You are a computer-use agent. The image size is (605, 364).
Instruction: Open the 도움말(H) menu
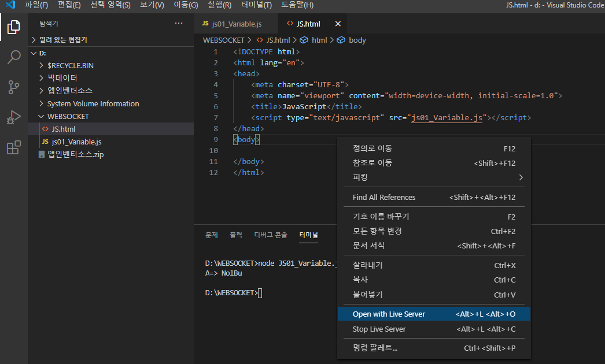[x=297, y=5]
